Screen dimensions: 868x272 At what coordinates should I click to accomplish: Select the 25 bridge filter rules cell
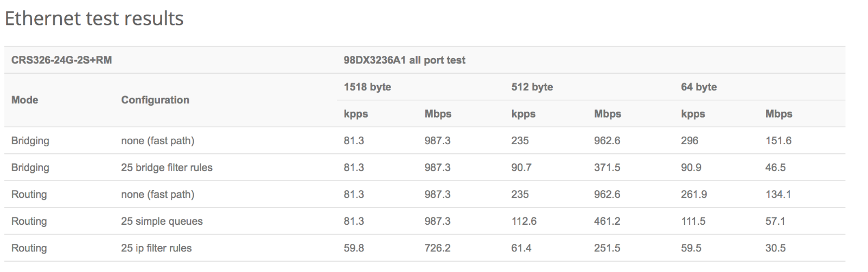pos(167,167)
